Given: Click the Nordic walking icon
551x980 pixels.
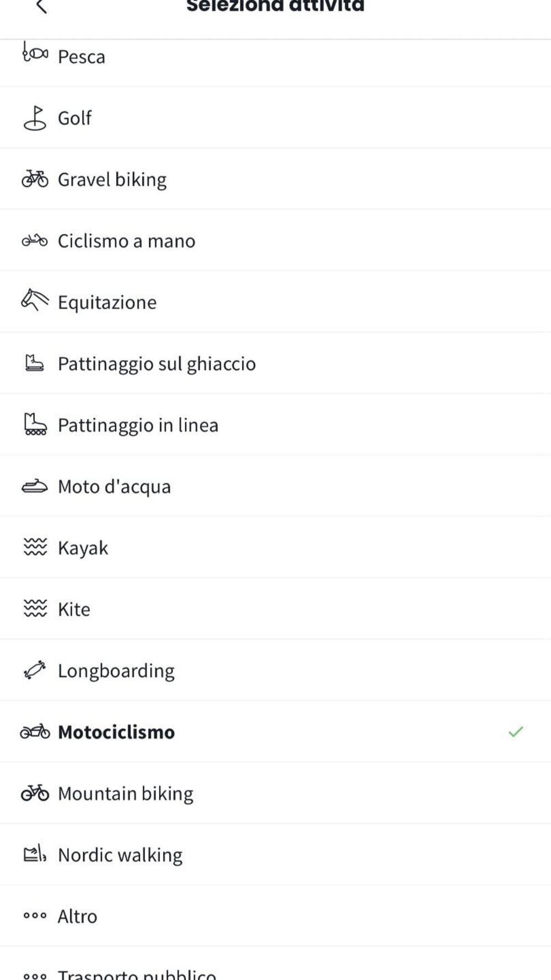Looking at the screenshot, I should 35,854.
